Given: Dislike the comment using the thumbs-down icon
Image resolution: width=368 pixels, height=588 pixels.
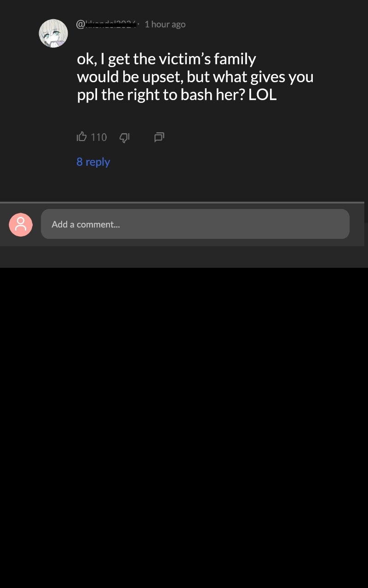Looking at the screenshot, I should [x=125, y=137].
